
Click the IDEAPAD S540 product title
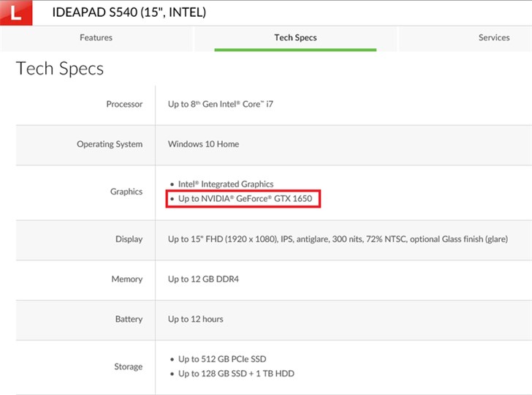[129, 12]
